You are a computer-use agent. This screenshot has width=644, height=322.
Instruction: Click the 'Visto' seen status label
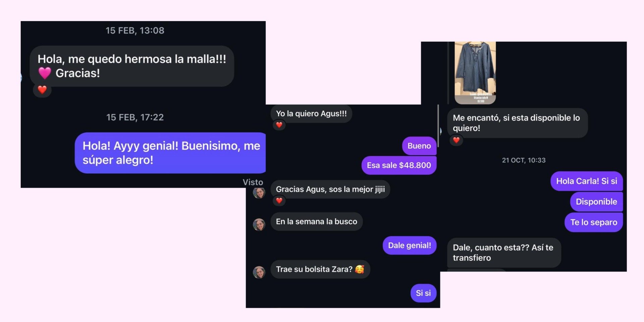click(x=253, y=182)
